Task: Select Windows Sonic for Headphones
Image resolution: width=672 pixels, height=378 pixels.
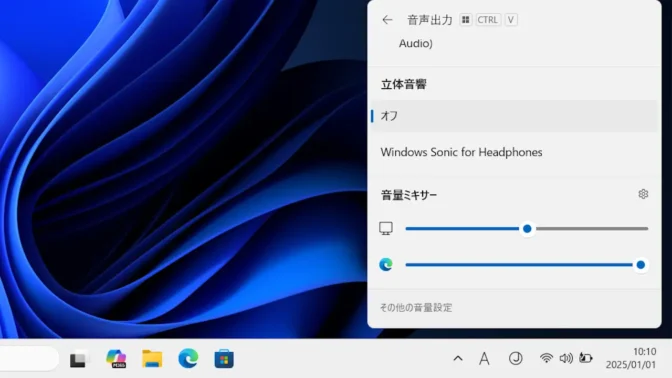Action: 514,152
